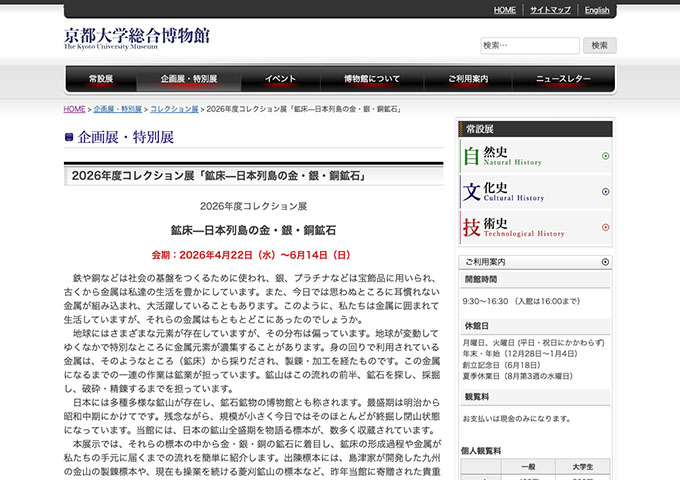The height and width of the screenshot is (480, 680).
Task: Open ご利用案内 in the main navigation
Action: [x=468, y=79]
